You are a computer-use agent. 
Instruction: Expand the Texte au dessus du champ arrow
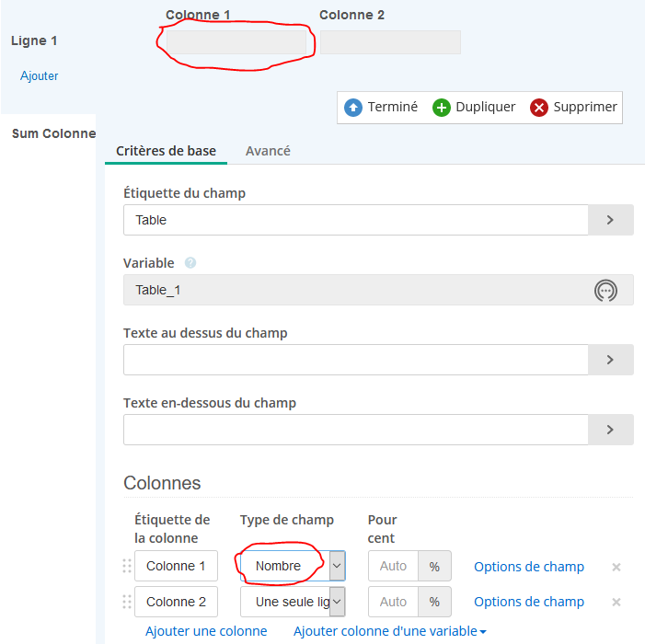click(610, 360)
